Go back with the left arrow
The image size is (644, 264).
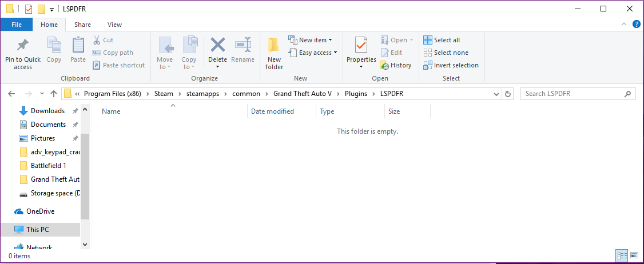click(x=11, y=94)
